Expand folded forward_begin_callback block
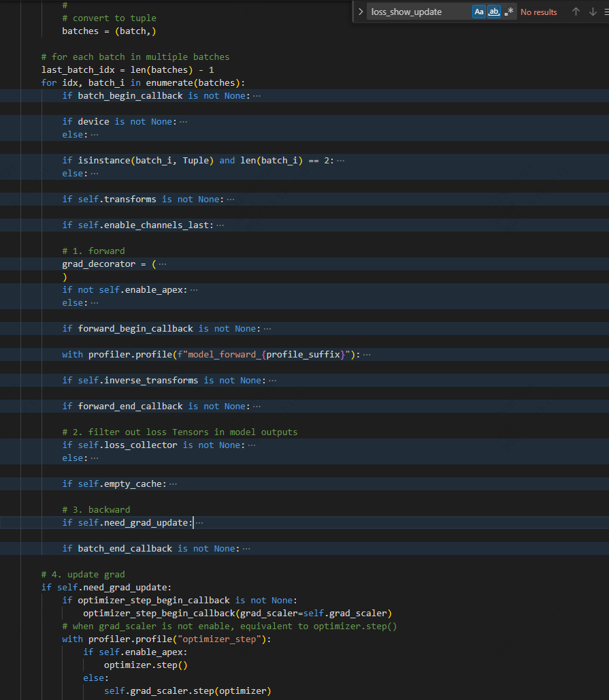609x700 pixels. point(267,329)
